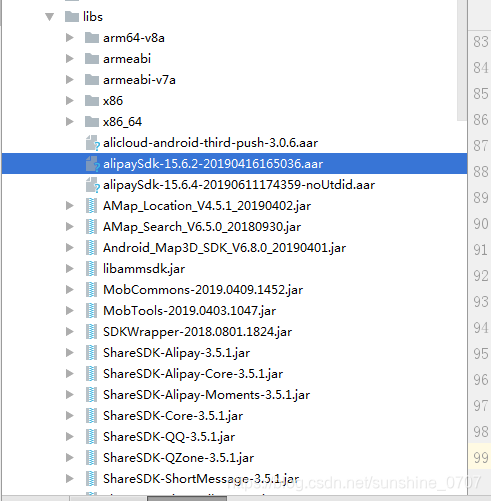
Task: Expand the armeabi folder arrow
Action: point(69,59)
